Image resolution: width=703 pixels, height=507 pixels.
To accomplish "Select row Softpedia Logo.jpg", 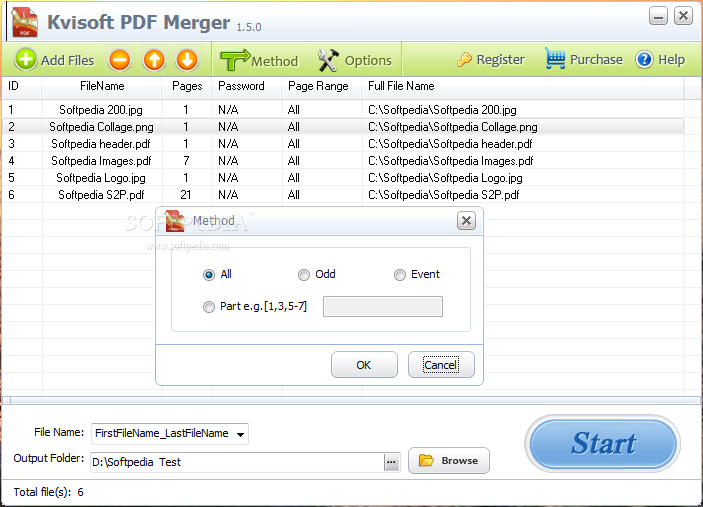I will point(343,178).
